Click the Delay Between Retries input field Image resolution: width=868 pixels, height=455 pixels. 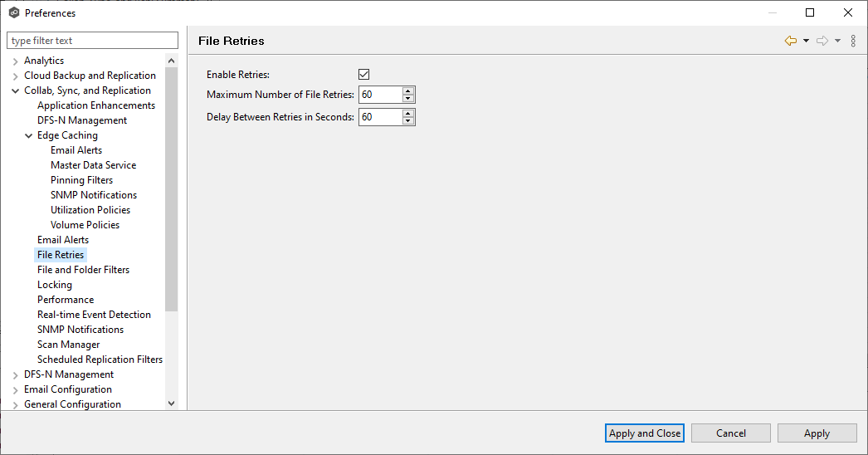click(379, 117)
